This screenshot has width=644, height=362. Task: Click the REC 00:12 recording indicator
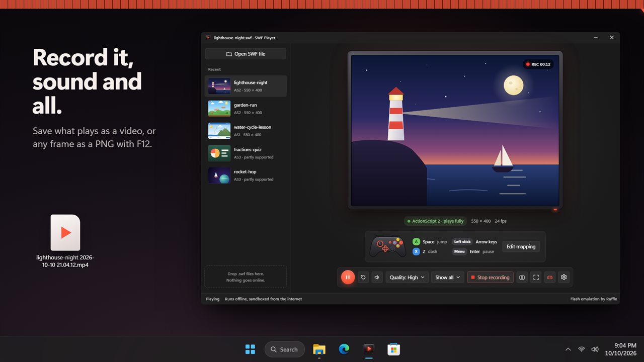(x=538, y=64)
